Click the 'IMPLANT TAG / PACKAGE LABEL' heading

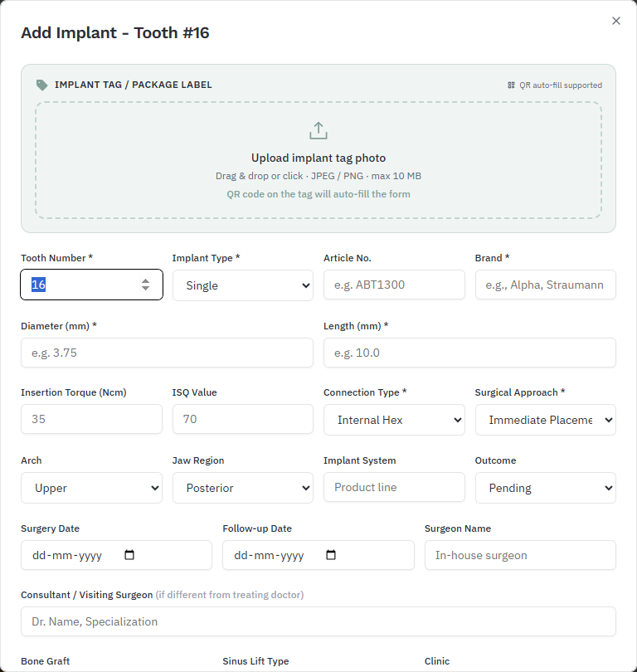pyautogui.click(x=134, y=85)
